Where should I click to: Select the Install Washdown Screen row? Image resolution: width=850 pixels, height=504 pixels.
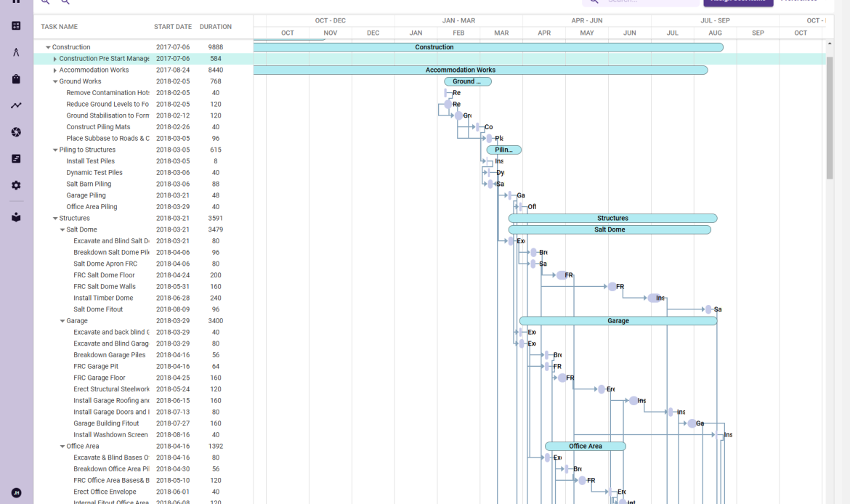tap(143, 434)
